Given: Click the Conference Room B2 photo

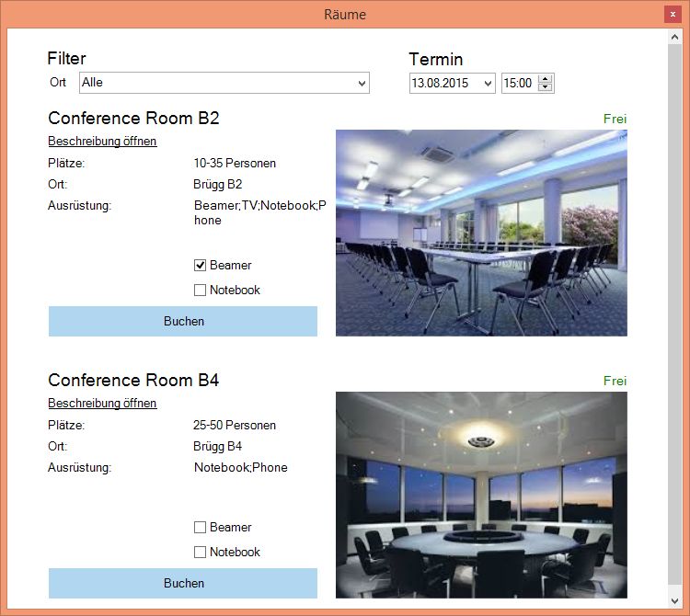Looking at the screenshot, I should coord(481,233).
